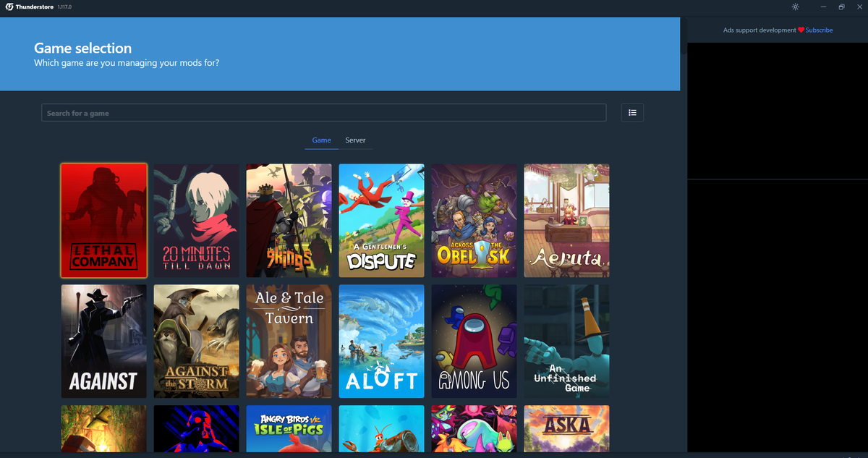Screen dimensions: 868x458
Task: Choose the ASKA game card
Action: click(x=567, y=428)
